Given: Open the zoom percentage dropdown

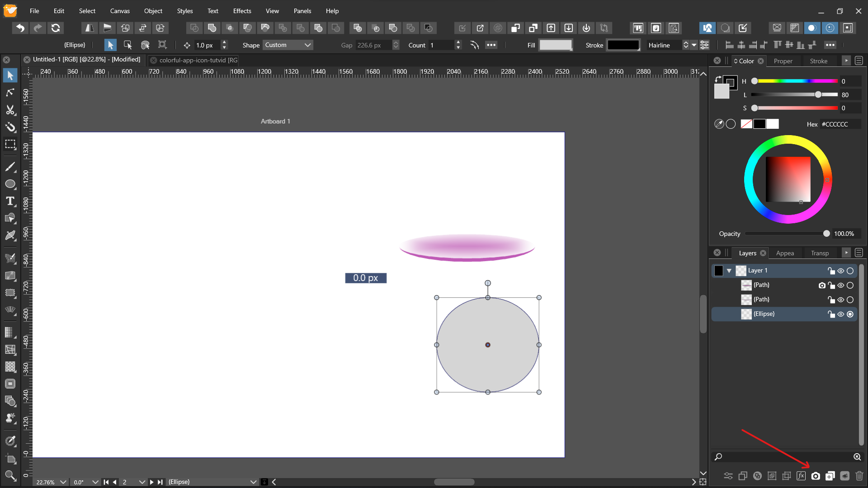Looking at the screenshot, I should pyautogui.click(x=63, y=482).
